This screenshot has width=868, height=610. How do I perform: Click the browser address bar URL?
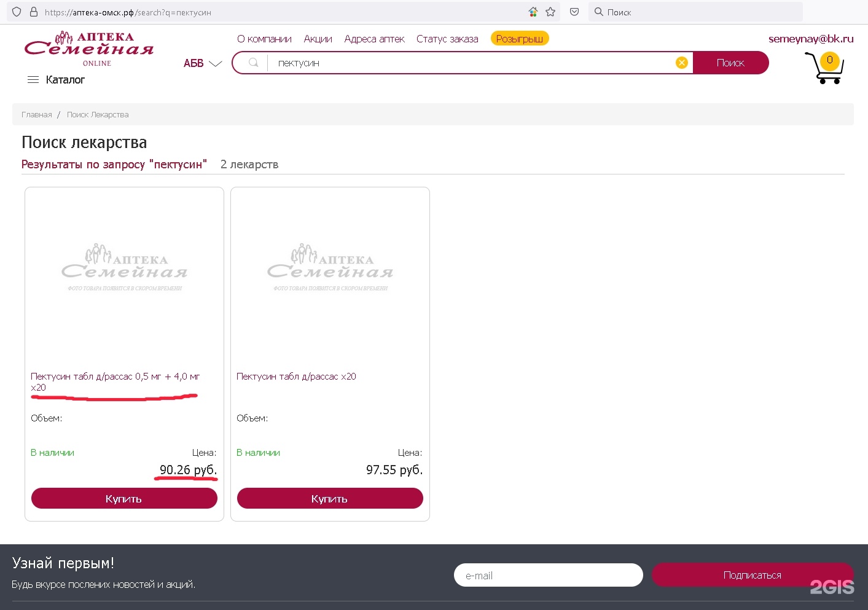tap(128, 12)
